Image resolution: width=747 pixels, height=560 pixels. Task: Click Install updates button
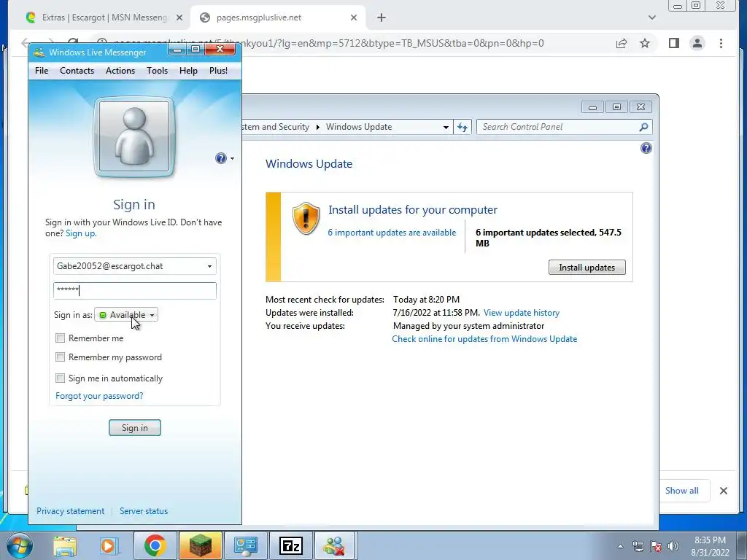pos(587,267)
